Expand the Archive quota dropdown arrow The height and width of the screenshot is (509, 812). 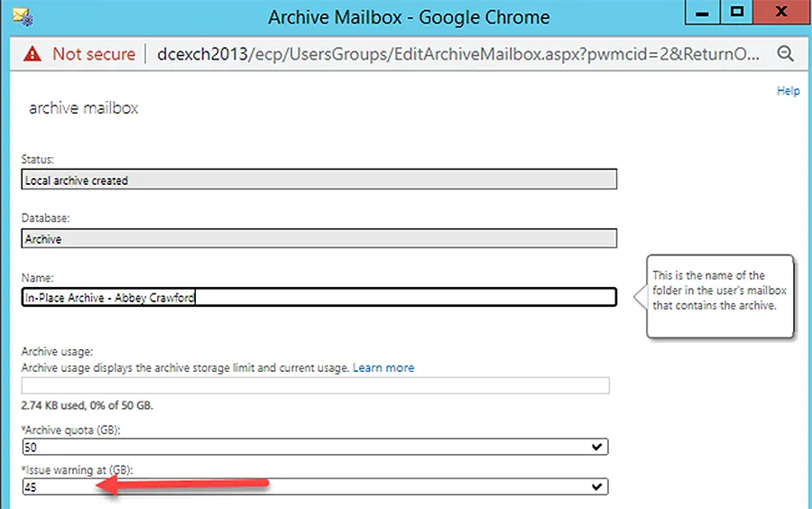(596, 447)
